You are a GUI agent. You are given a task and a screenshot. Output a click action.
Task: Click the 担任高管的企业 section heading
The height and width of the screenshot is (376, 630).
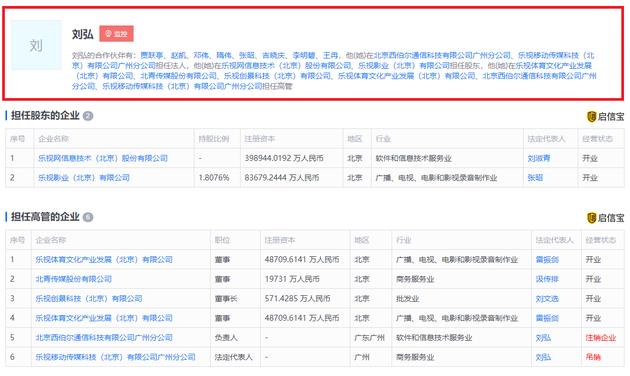45,217
